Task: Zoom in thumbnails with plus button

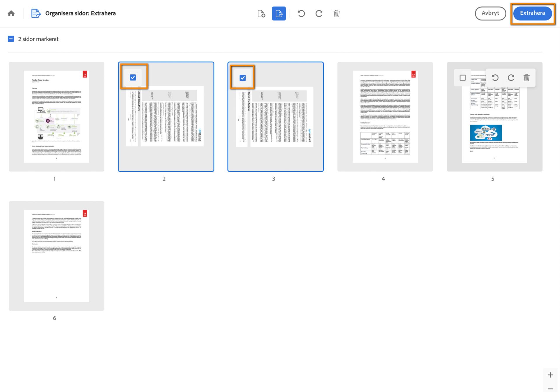Action: coord(550,375)
